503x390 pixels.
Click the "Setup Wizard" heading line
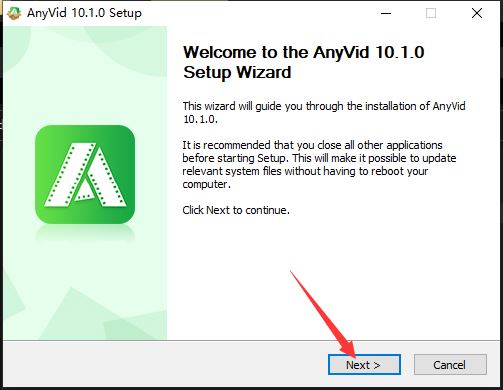(x=237, y=72)
